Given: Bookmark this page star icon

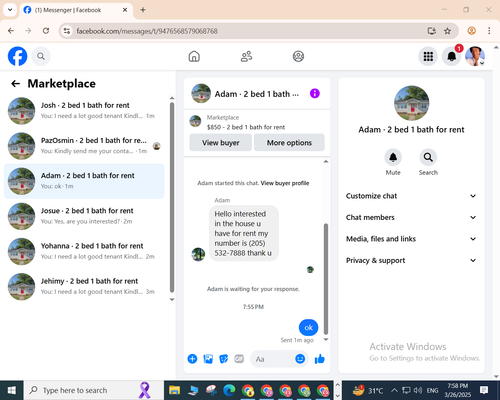Looking at the screenshot, I should [447, 31].
